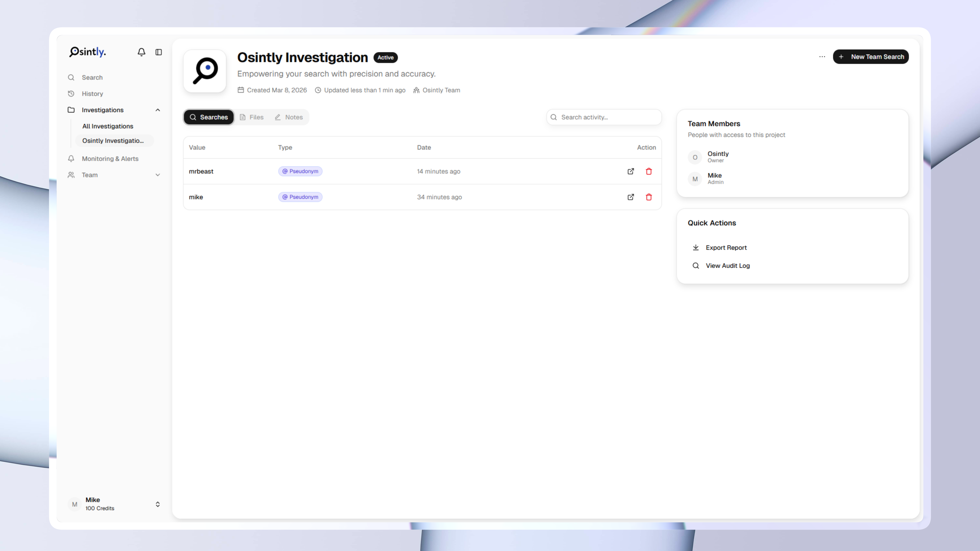The width and height of the screenshot is (980, 551).
Task: Click the Action column header
Action: [646, 148]
